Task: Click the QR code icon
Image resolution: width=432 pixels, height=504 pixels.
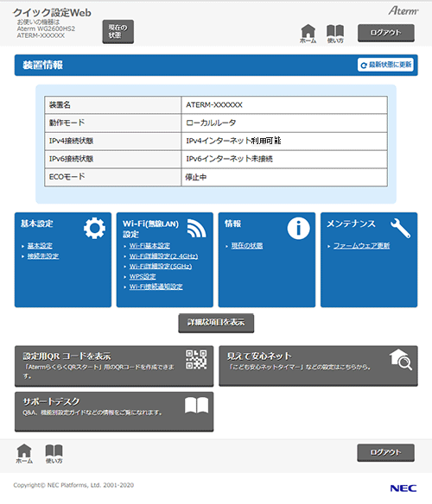Action: click(196, 359)
